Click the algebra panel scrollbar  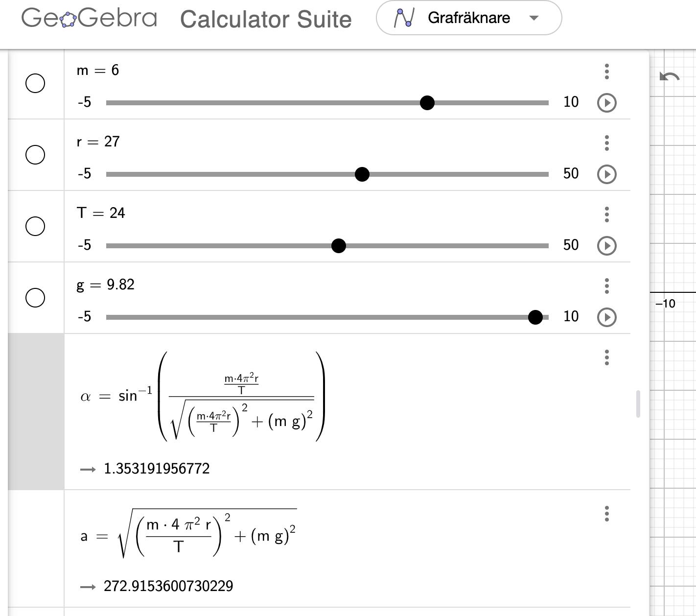tap(638, 404)
